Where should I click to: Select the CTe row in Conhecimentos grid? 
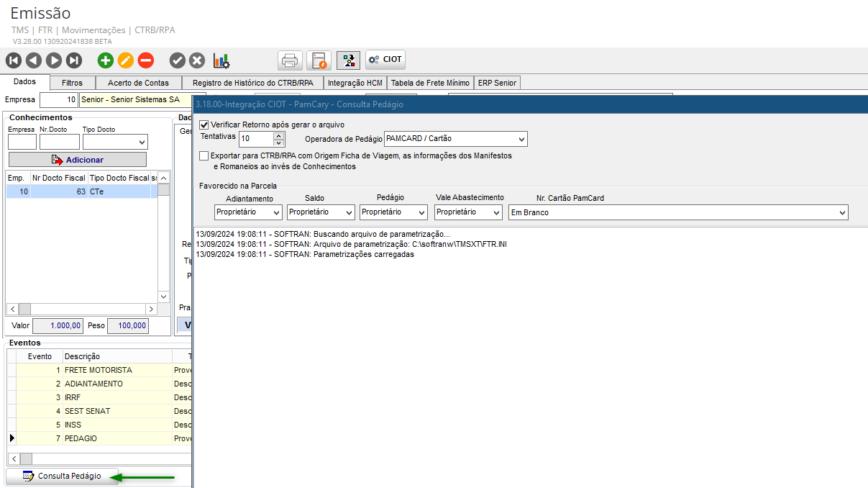click(x=81, y=191)
